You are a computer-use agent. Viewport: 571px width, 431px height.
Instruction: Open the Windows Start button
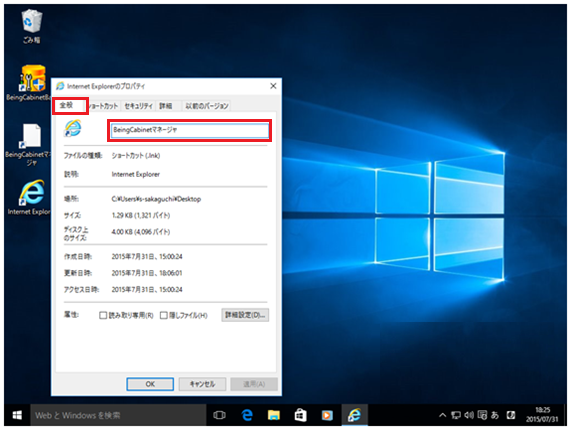pyautogui.click(x=17, y=415)
